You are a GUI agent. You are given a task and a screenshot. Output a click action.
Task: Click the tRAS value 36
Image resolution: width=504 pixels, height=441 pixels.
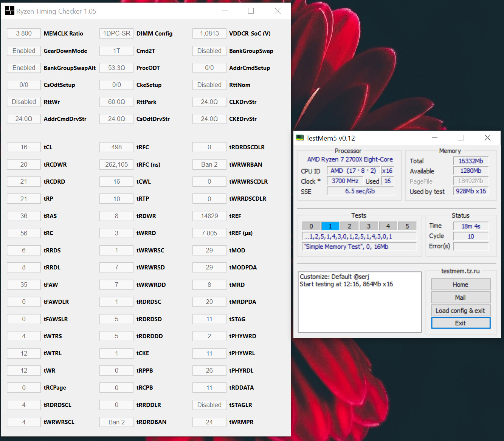click(24, 216)
